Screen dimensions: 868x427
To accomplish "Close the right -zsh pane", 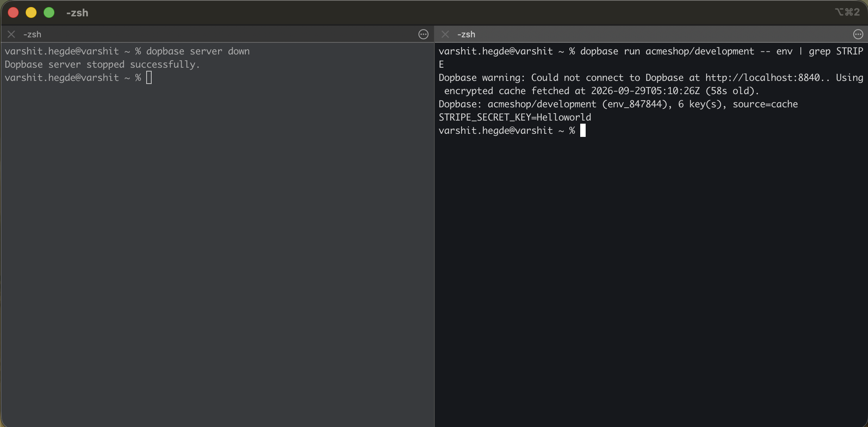I will (x=445, y=34).
